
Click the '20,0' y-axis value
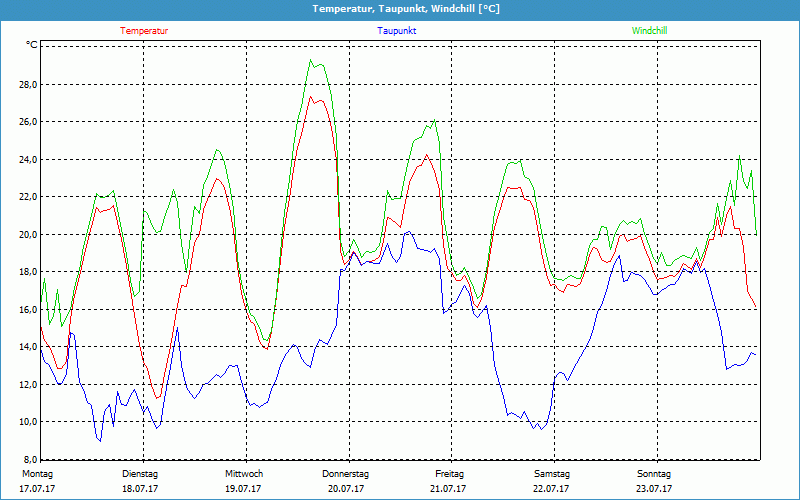(28, 234)
